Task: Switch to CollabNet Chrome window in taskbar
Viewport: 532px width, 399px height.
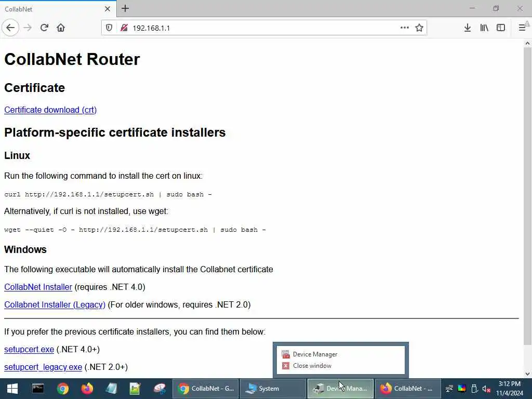Action: pos(206,389)
